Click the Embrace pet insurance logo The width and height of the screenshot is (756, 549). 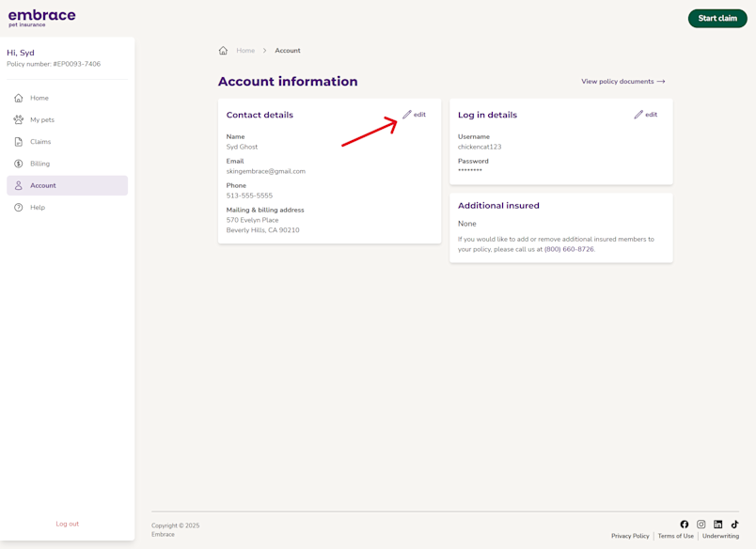(x=41, y=17)
